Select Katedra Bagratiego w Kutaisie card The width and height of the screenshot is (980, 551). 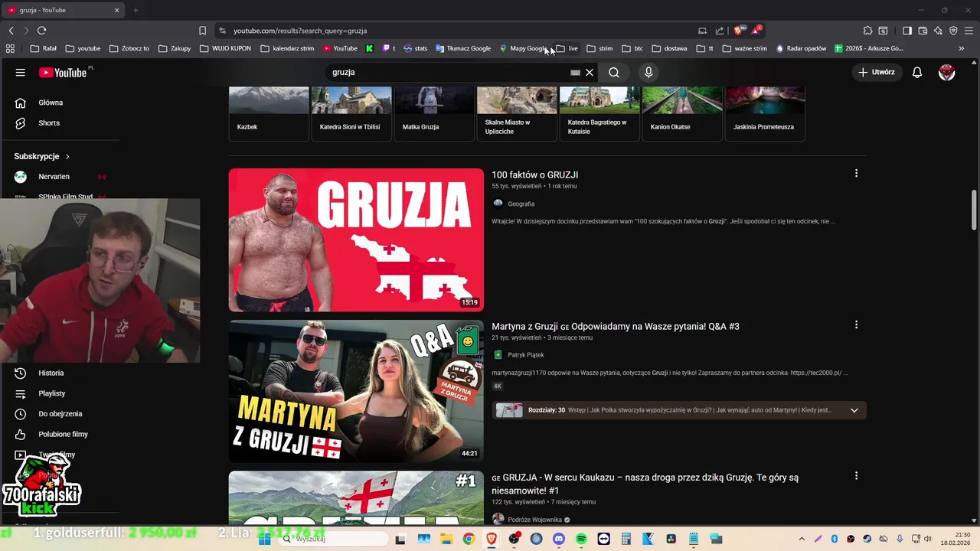599,113
